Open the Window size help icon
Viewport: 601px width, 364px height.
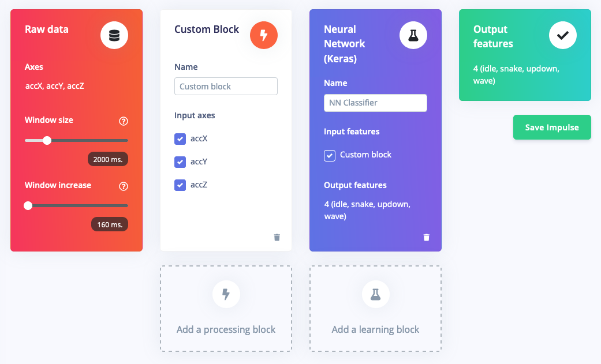click(x=124, y=121)
